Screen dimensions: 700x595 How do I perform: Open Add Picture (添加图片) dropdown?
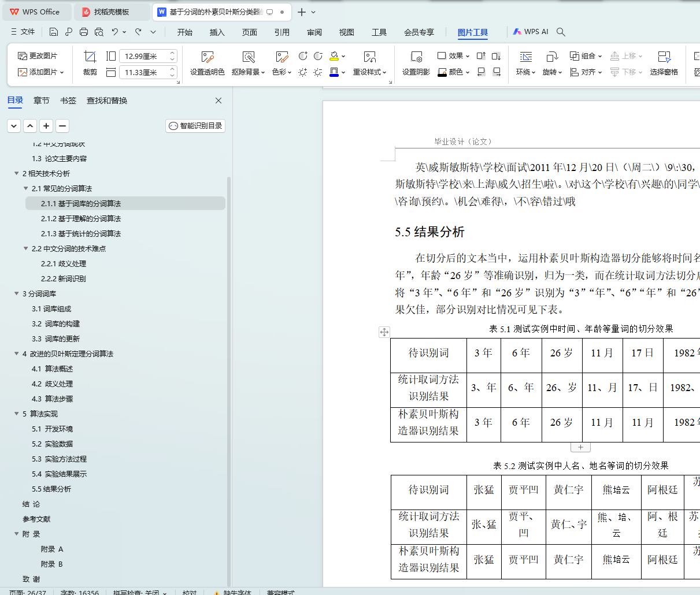(x=40, y=72)
